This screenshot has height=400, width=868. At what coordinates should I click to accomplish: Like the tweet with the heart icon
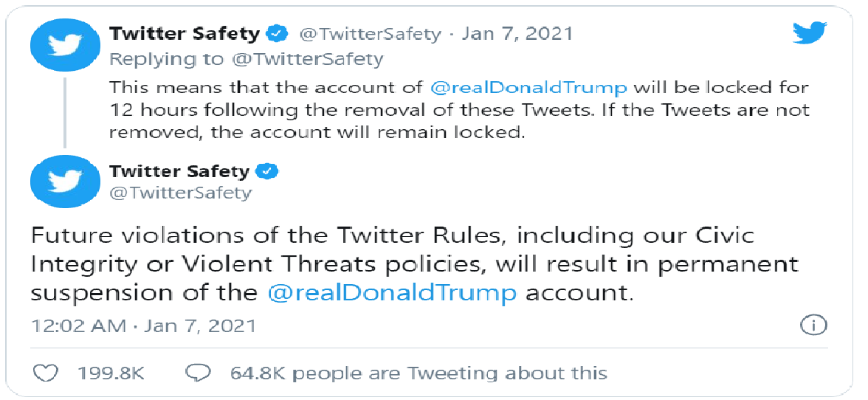point(46,373)
